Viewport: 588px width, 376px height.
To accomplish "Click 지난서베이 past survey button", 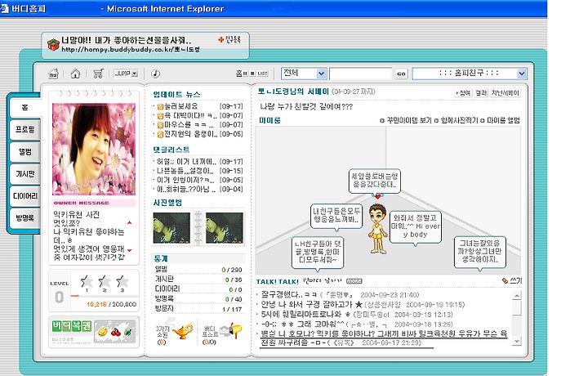I will click(x=506, y=93).
